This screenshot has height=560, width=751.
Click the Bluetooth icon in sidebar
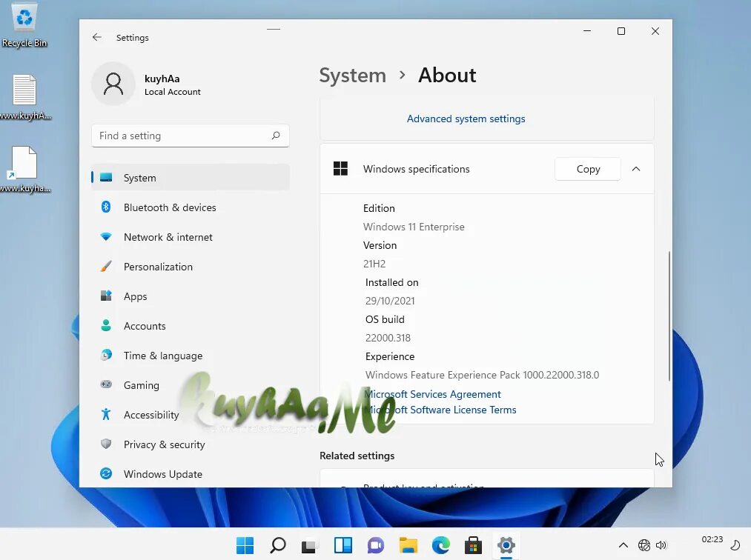point(106,207)
